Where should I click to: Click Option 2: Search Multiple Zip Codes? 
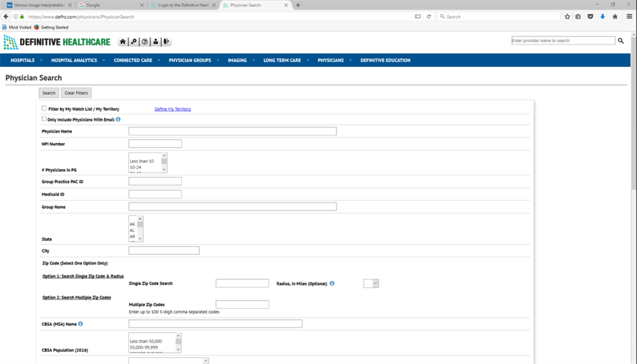[77, 298]
